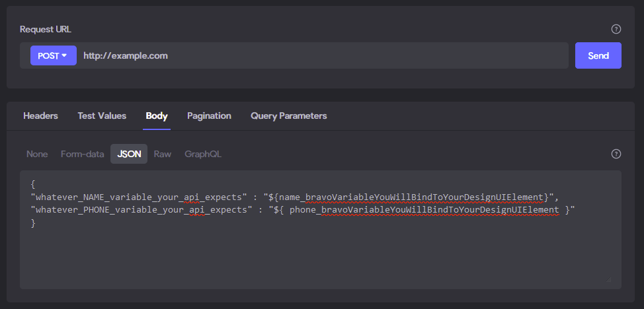This screenshot has height=309, width=644.
Task: Click the whatever_NAME_variable_your_api_expects key text
Action: (139, 197)
